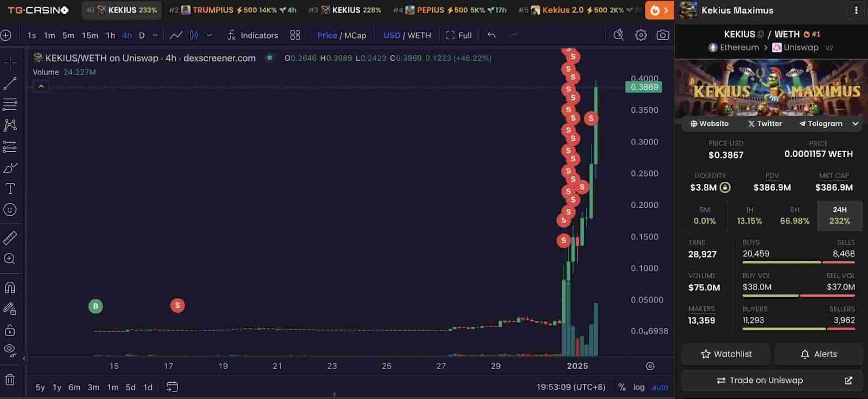Toggle lock all drawing tools

[10, 330]
